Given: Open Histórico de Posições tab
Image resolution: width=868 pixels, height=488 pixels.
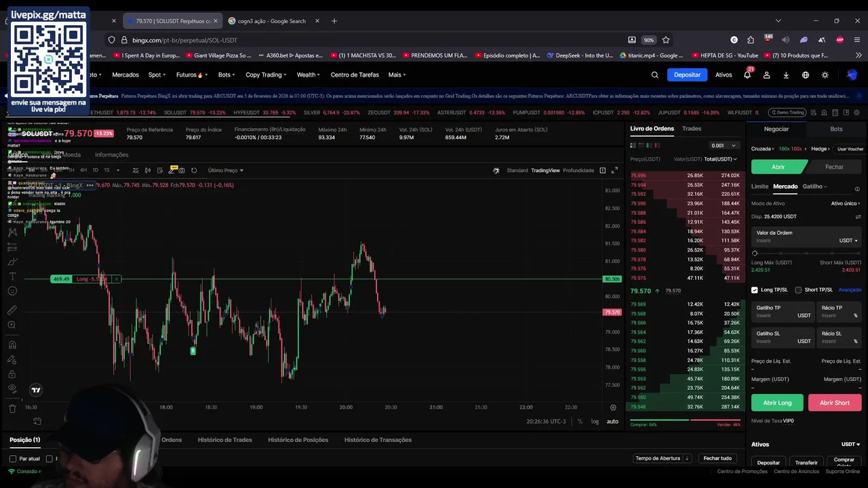Looking at the screenshot, I should [298, 440].
